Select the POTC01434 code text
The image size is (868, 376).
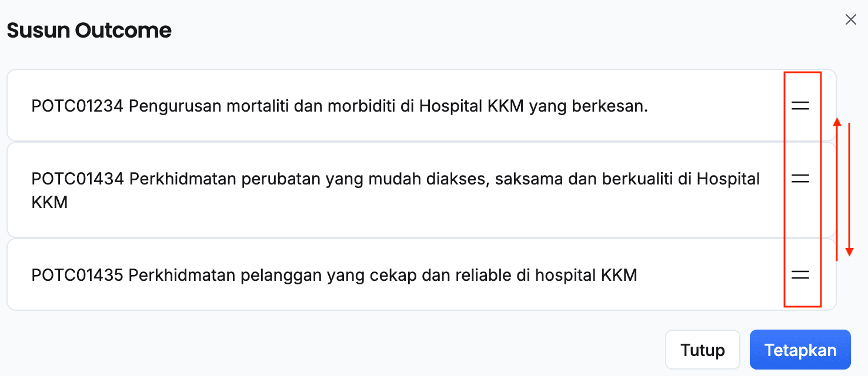coord(77,179)
